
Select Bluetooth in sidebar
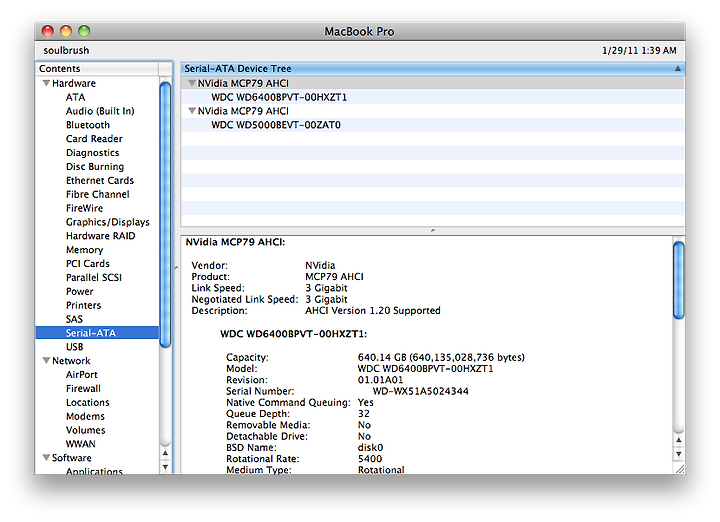[x=88, y=125]
